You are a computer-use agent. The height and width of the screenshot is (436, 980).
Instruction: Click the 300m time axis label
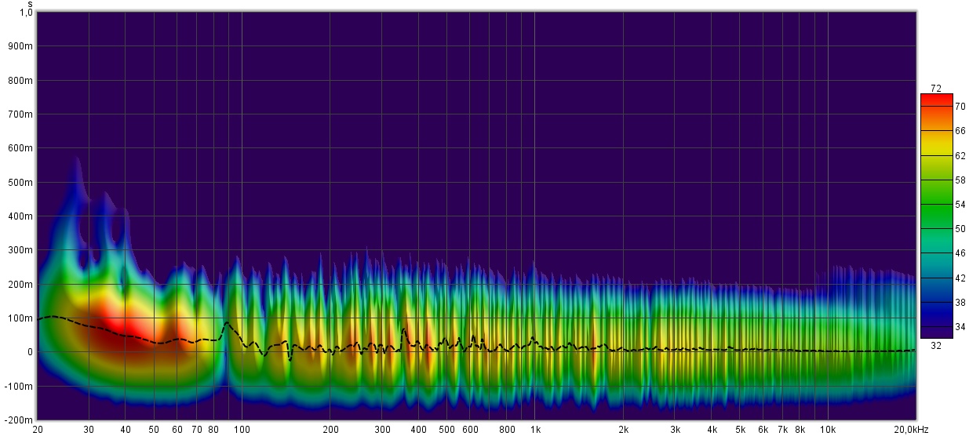coord(22,250)
